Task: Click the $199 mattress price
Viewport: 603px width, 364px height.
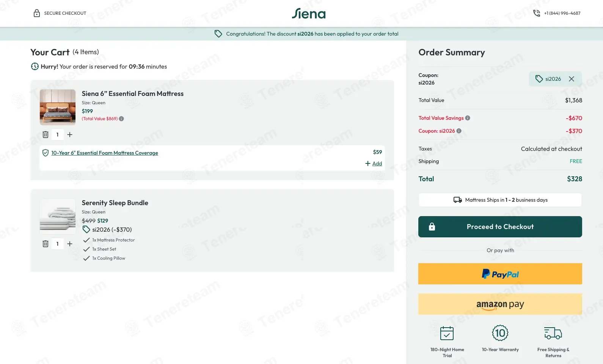Action: (87, 111)
